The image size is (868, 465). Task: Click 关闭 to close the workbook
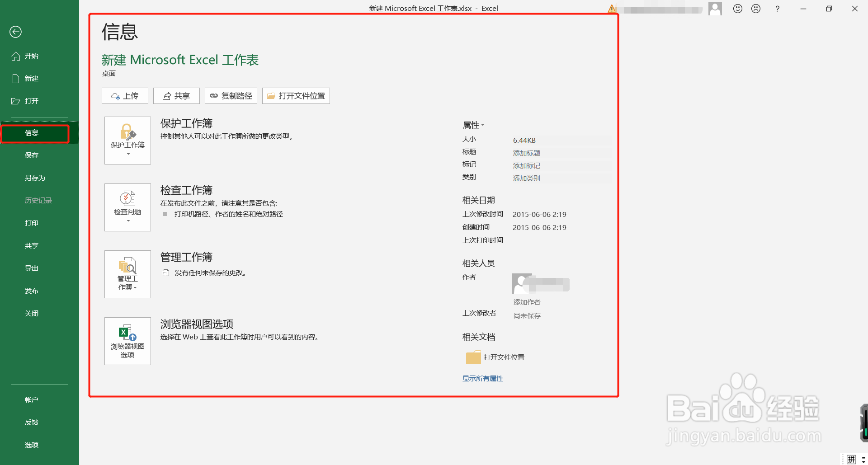(x=39, y=314)
